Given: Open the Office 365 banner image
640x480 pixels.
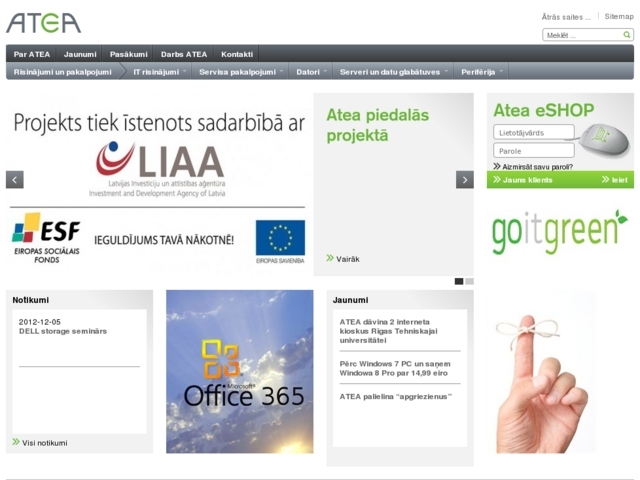Looking at the screenshot, I should (240, 371).
